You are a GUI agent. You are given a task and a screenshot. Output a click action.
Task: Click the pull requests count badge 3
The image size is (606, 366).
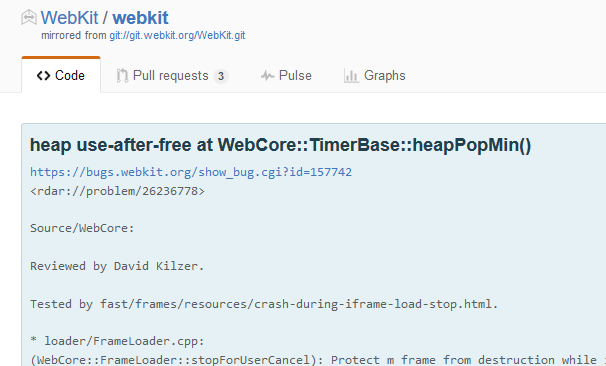coord(221,76)
